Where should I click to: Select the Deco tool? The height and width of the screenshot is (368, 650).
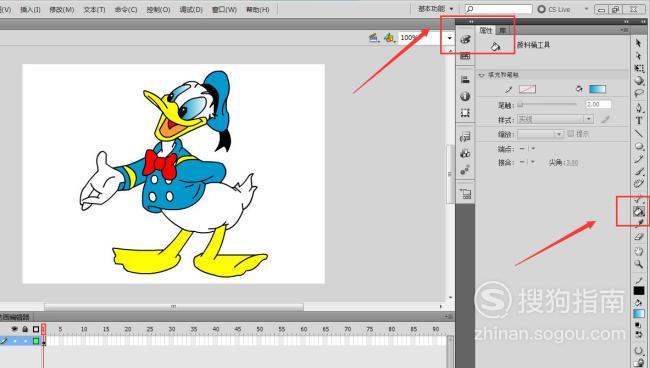tap(639, 184)
